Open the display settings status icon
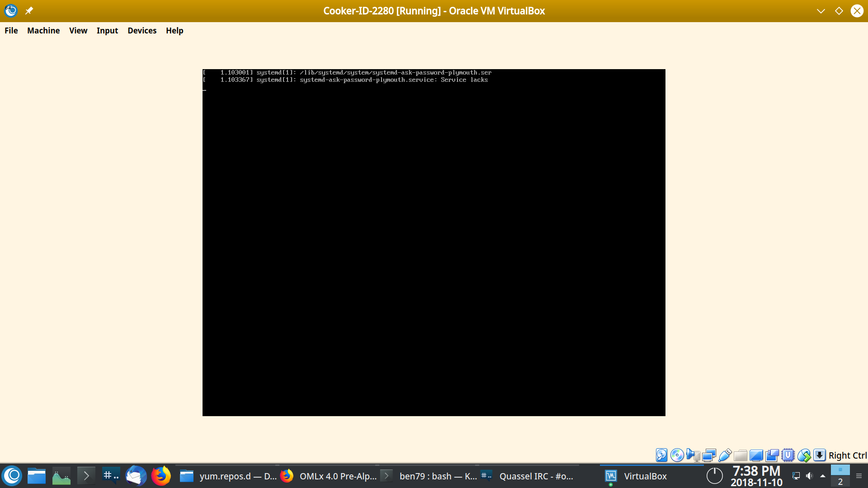The height and width of the screenshot is (488, 868). click(756, 455)
